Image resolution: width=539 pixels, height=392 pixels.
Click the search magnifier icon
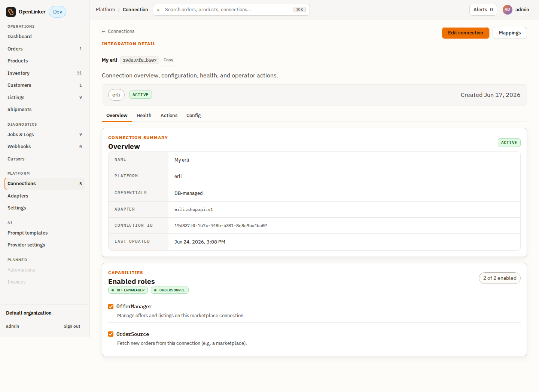158,10
